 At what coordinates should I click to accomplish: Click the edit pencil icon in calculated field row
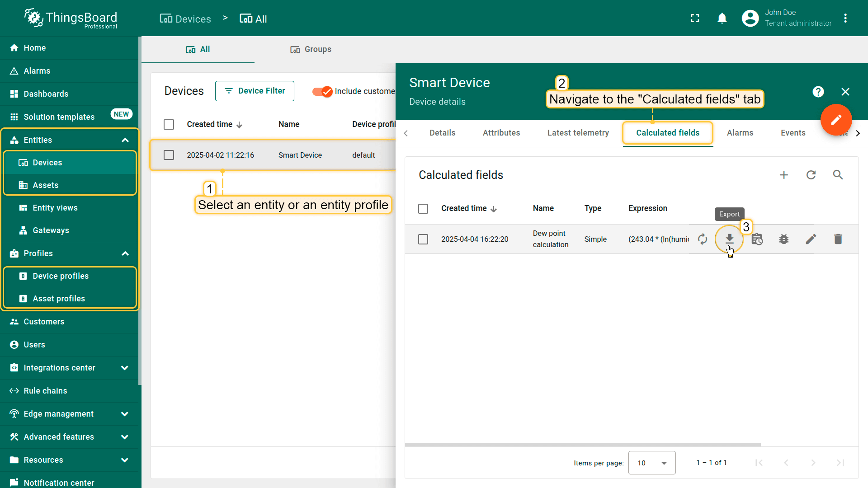[x=811, y=239]
